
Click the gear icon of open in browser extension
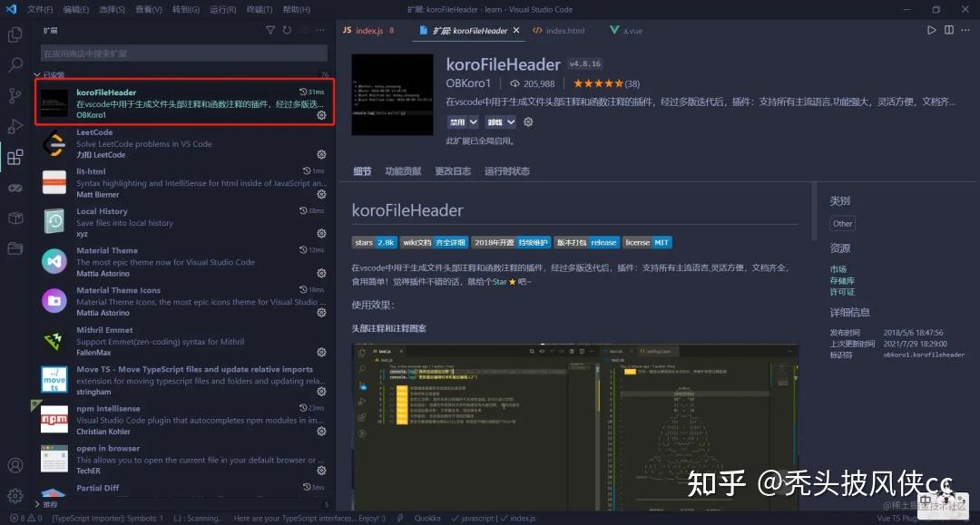point(321,470)
